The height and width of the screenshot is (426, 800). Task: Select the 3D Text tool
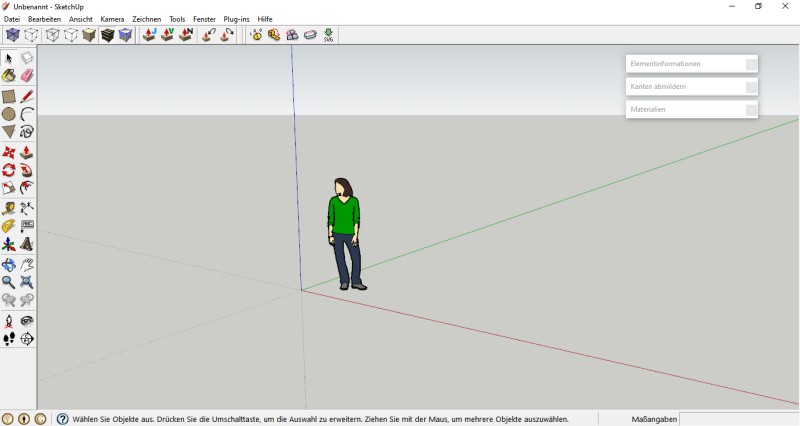[27, 244]
